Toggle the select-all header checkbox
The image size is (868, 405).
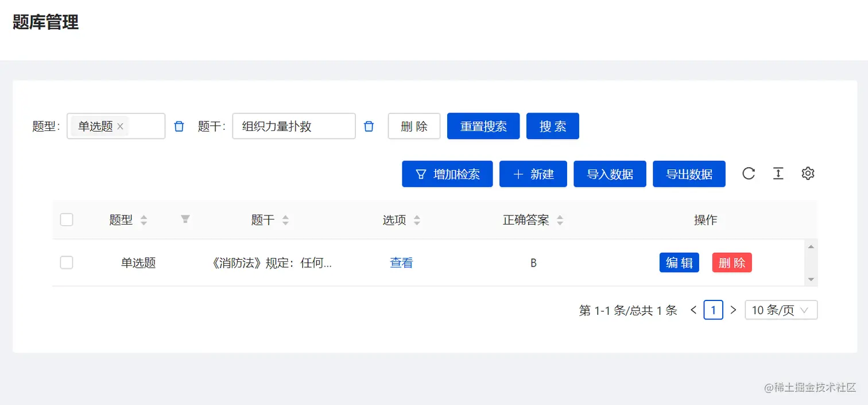point(67,219)
